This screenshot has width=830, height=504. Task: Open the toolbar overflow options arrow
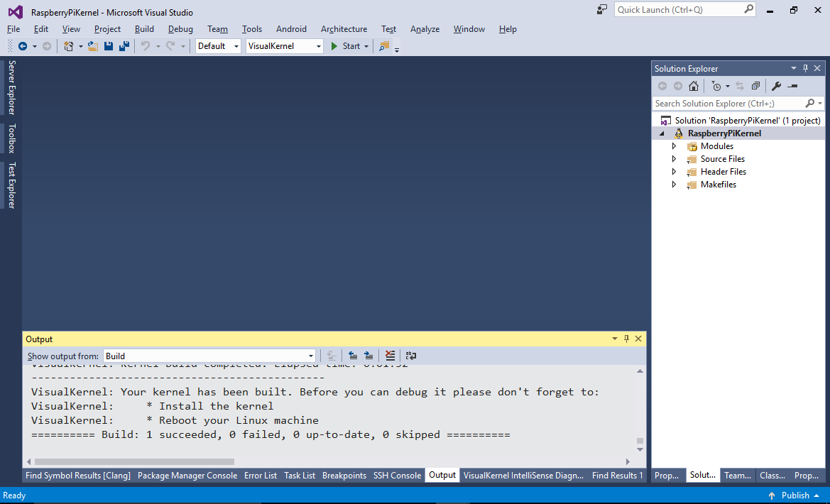(x=396, y=50)
